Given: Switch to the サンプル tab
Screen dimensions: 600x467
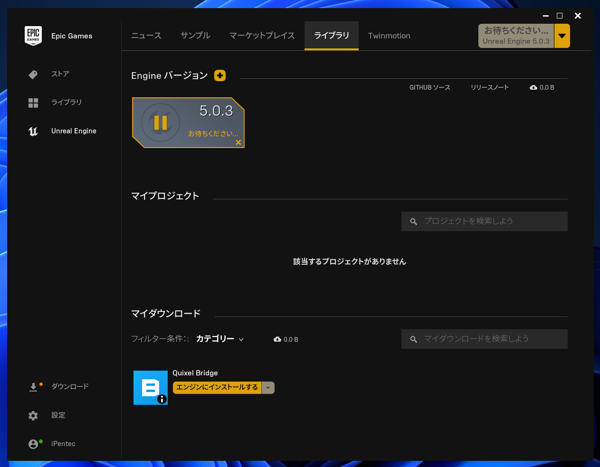Looking at the screenshot, I should click(196, 36).
